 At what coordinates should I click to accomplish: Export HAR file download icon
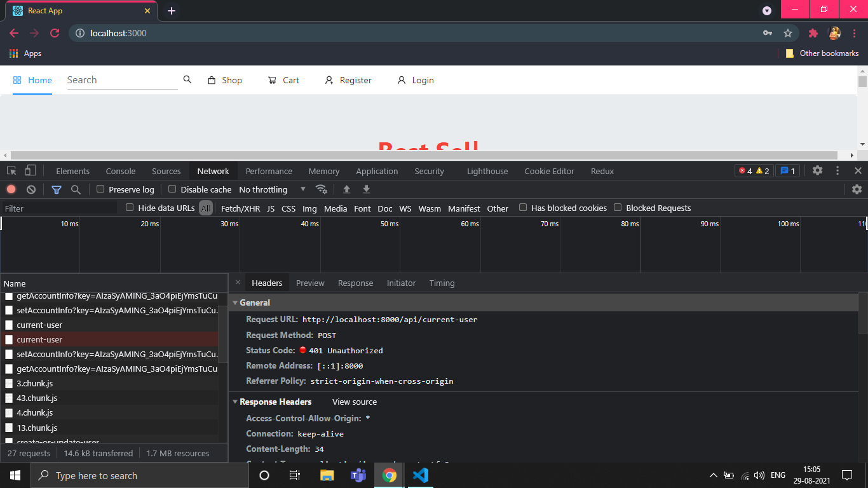pyautogui.click(x=366, y=189)
